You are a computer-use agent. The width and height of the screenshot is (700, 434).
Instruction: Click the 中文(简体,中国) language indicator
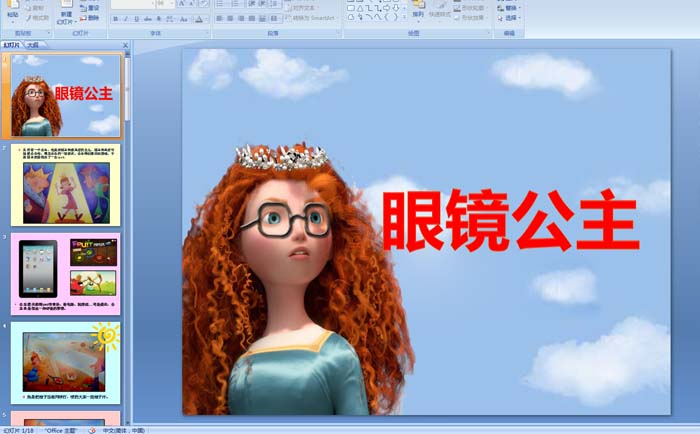(124, 430)
